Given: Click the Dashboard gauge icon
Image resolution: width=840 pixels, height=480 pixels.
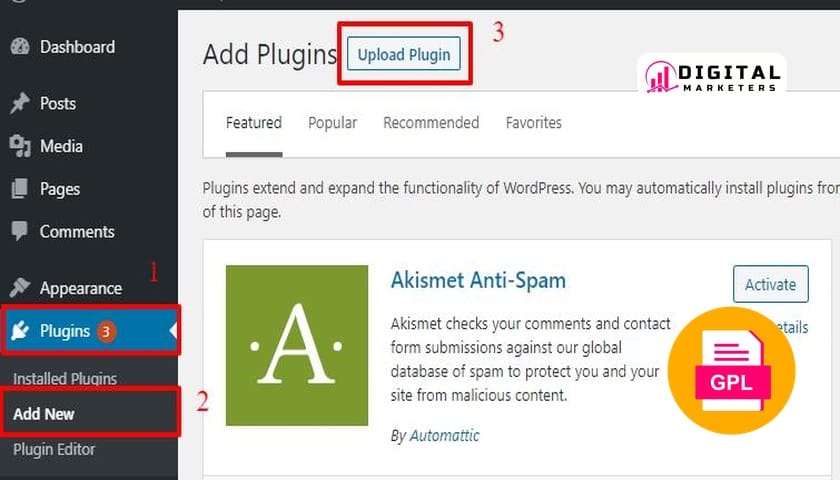Looking at the screenshot, I should [x=19, y=47].
